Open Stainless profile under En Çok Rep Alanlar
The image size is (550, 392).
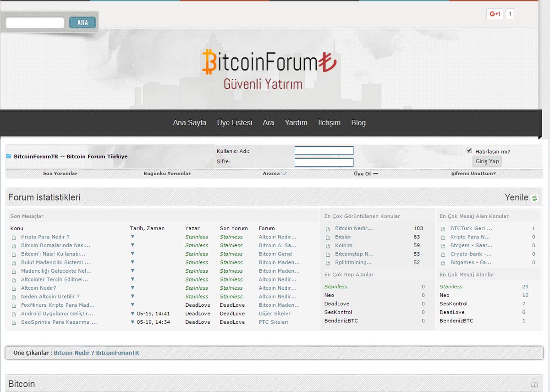[x=335, y=287]
